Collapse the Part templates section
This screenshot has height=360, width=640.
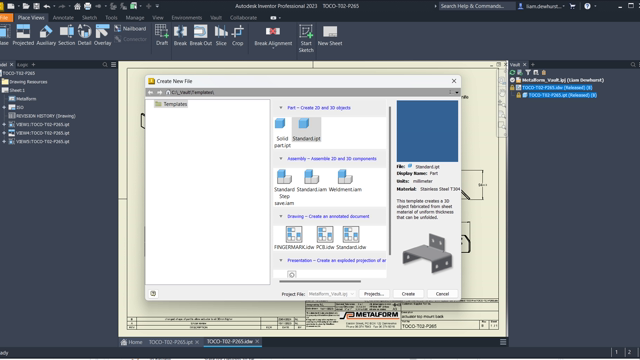coord(281,108)
